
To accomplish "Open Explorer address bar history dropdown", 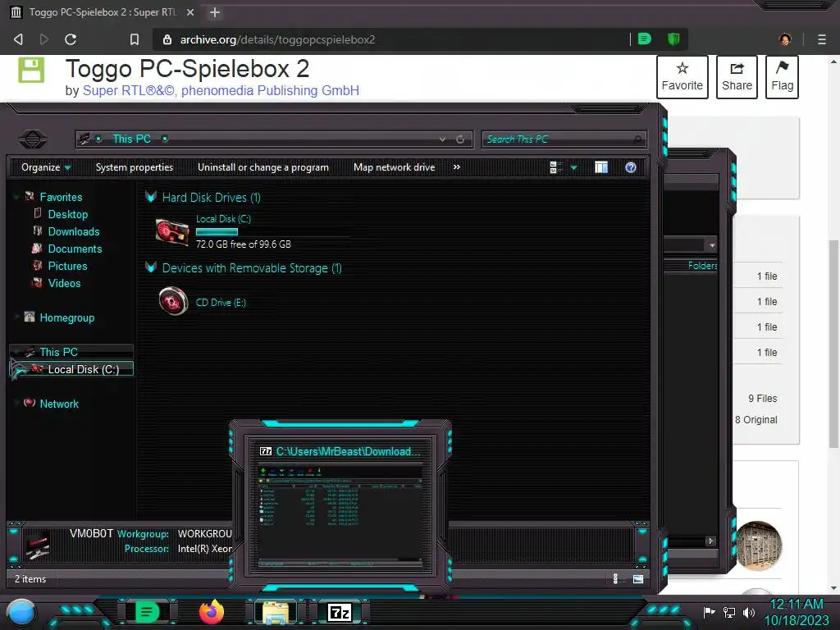I will (x=442, y=139).
